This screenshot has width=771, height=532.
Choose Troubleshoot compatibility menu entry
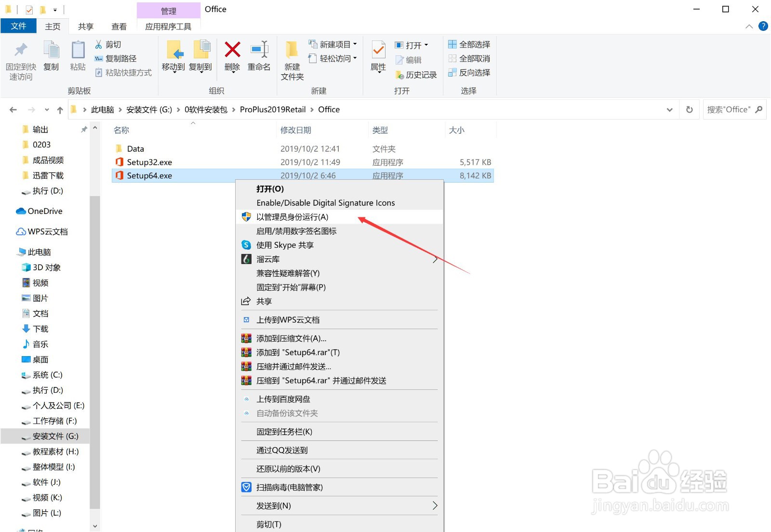339,273
